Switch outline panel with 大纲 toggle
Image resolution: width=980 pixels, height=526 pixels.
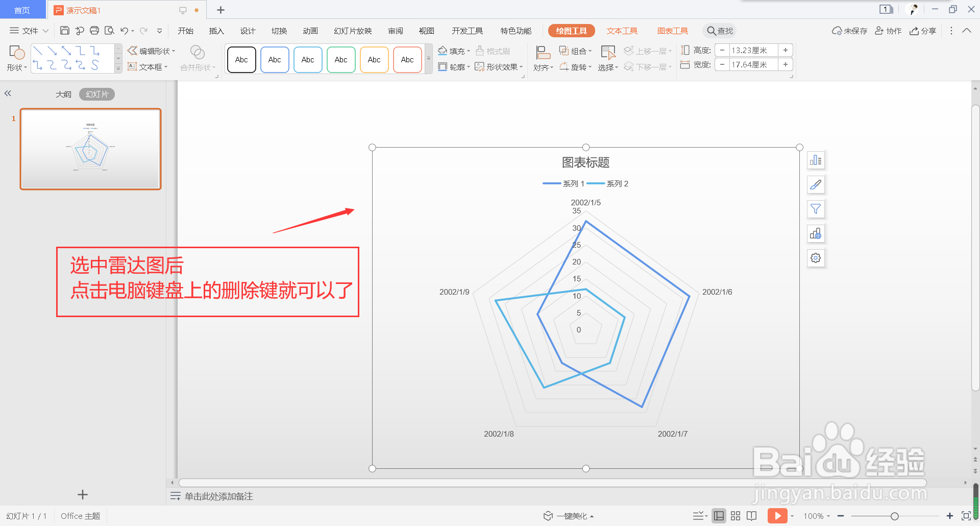[x=63, y=93]
